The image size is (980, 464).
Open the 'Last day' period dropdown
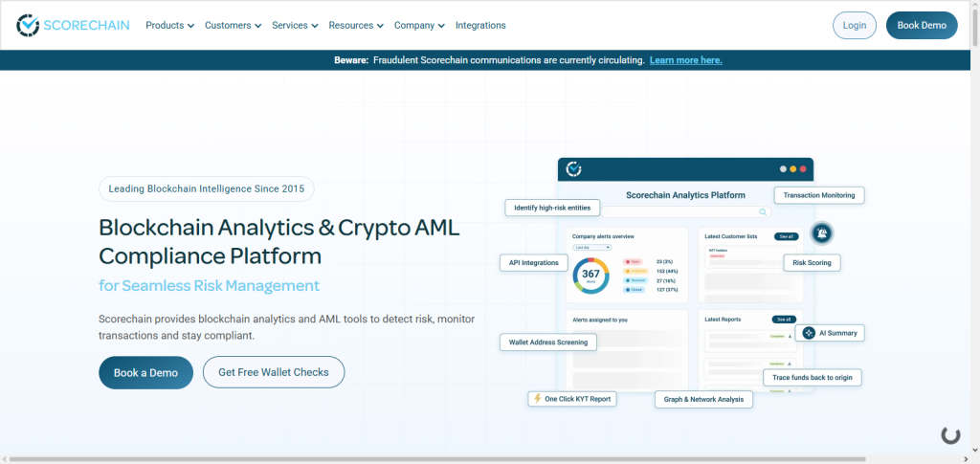[591, 248]
